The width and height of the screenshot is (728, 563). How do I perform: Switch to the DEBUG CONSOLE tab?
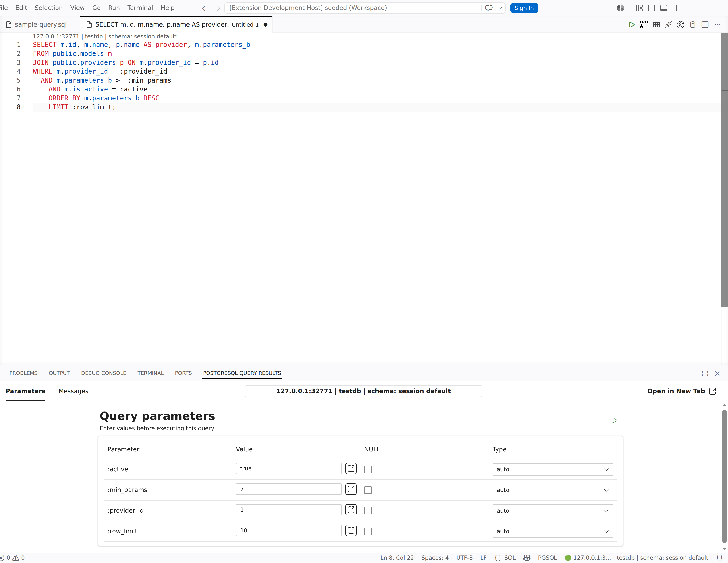click(104, 373)
